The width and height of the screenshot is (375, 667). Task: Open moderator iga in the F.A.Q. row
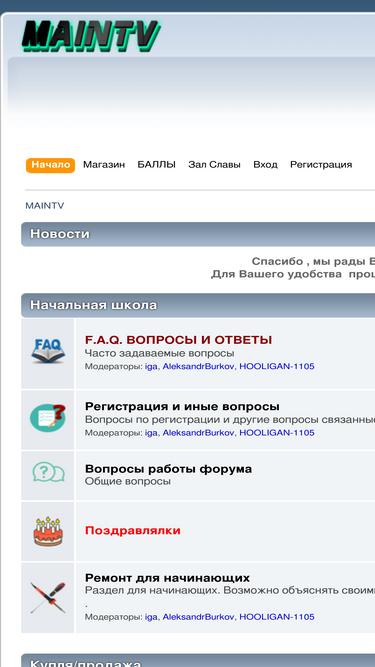click(151, 366)
